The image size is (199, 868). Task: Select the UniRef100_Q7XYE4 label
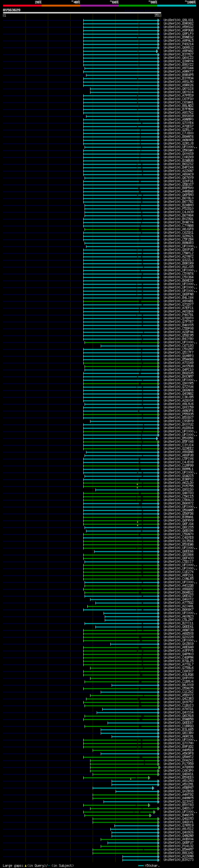coord(178,123)
